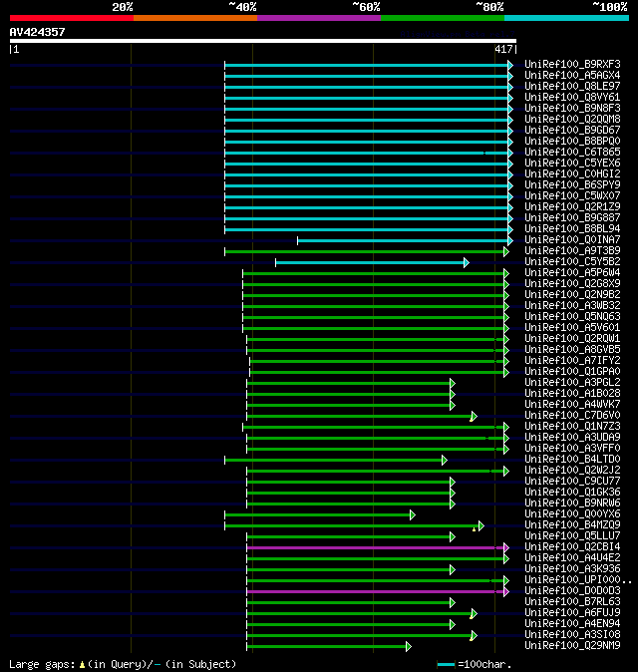The width and height of the screenshot is (638, 672).
Task: Click the green alignment bar of A9T3B9
Action: pyautogui.click(x=365, y=251)
